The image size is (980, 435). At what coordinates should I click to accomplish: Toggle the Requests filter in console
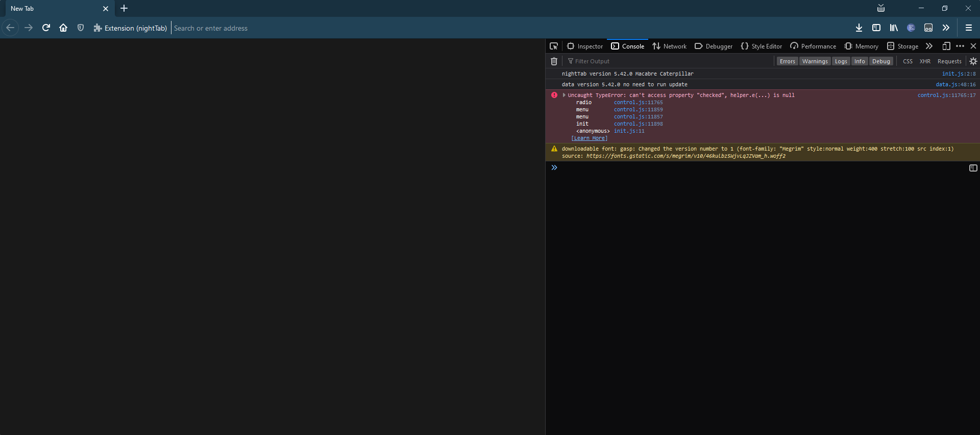tap(949, 61)
